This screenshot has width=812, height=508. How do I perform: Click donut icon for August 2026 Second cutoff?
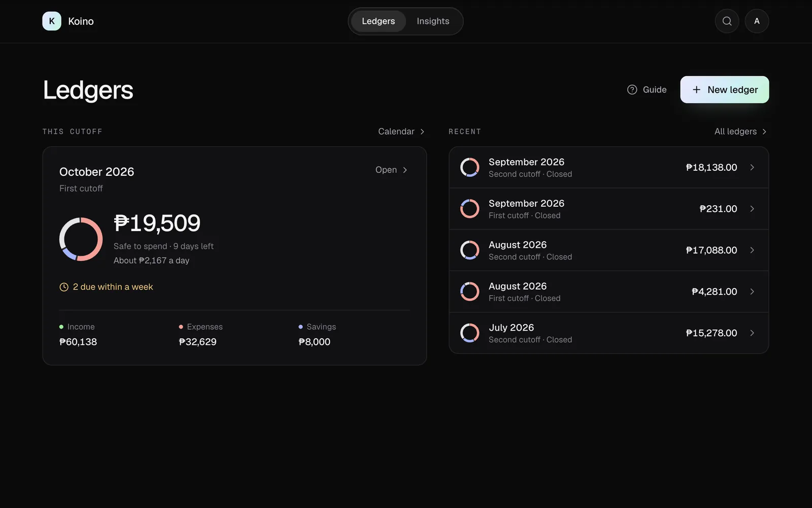pyautogui.click(x=469, y=250)
